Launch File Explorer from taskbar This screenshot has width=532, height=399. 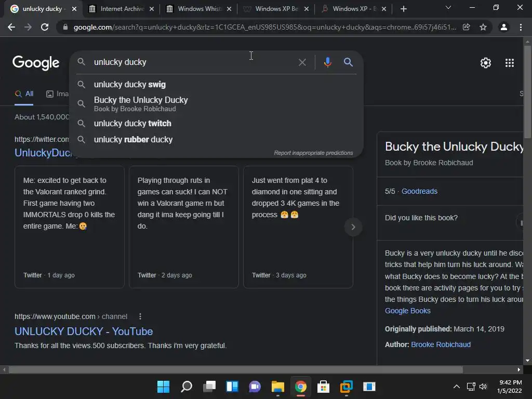tap(278, 387)
